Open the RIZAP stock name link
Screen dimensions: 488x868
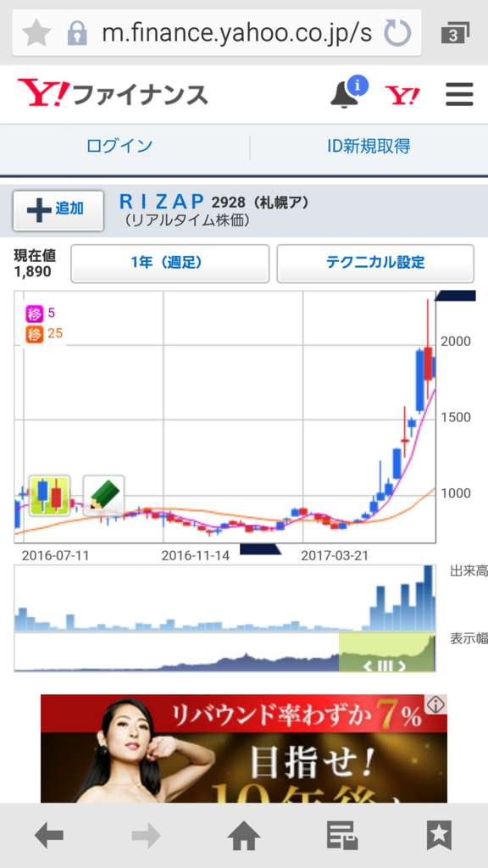(x=162, y=201)
